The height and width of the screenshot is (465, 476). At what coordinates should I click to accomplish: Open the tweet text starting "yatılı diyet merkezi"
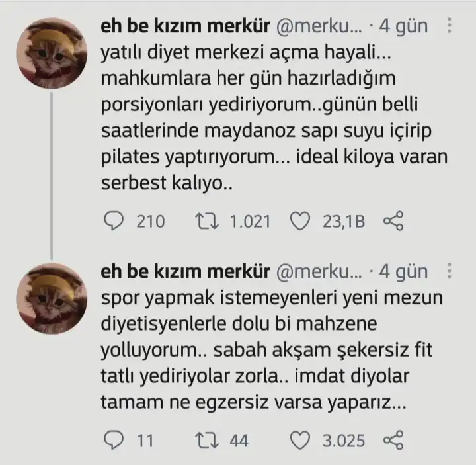(264, 119)
